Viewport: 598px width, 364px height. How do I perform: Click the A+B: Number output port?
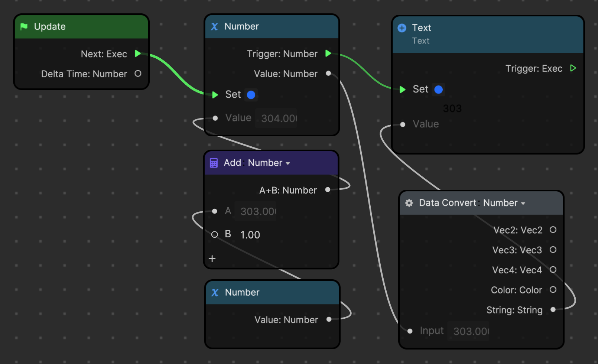click(328, 190)
